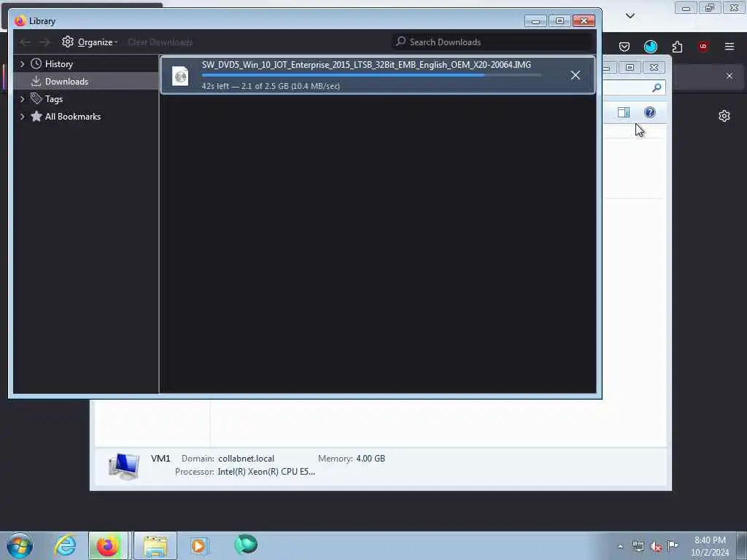Expand the Tags tree item
This screenshot has width=747, height=560.
point(22,99)
